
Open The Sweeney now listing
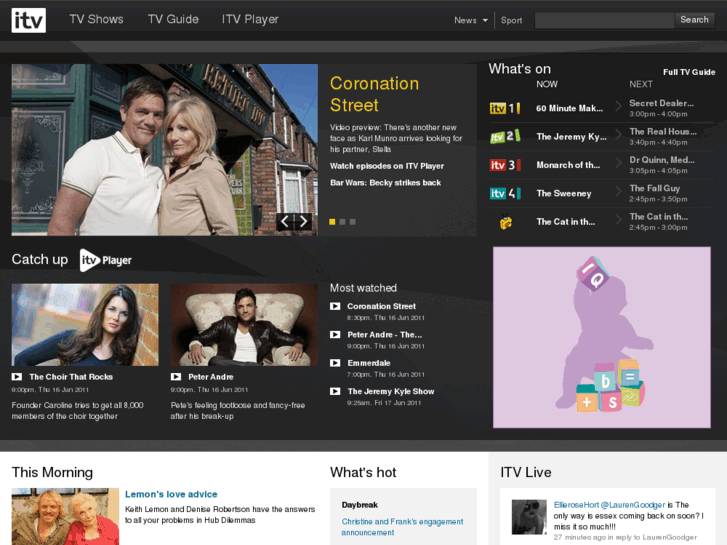564,193
